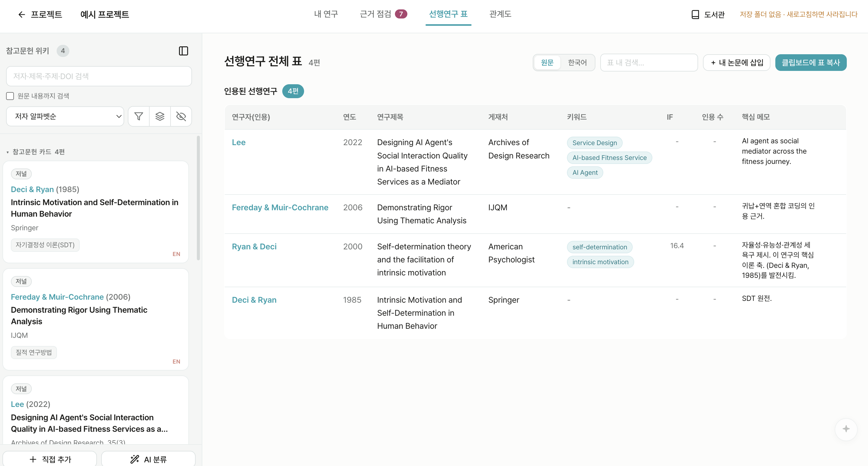Open Lee (2022) sidebar card link
This screenshot has width=868, height=466.
tap(17, 404)
